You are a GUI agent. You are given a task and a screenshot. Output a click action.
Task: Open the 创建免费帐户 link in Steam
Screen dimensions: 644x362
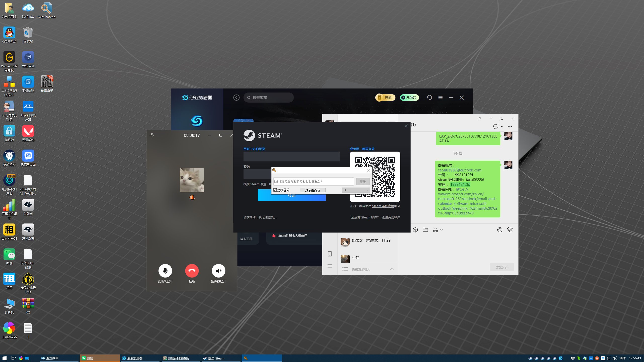pyautogui.click(x=391, y=217)
